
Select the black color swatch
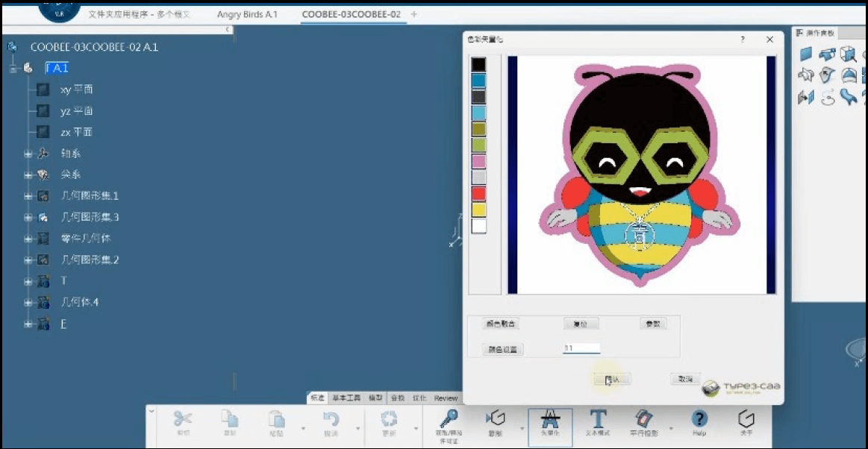pos(478,65)
